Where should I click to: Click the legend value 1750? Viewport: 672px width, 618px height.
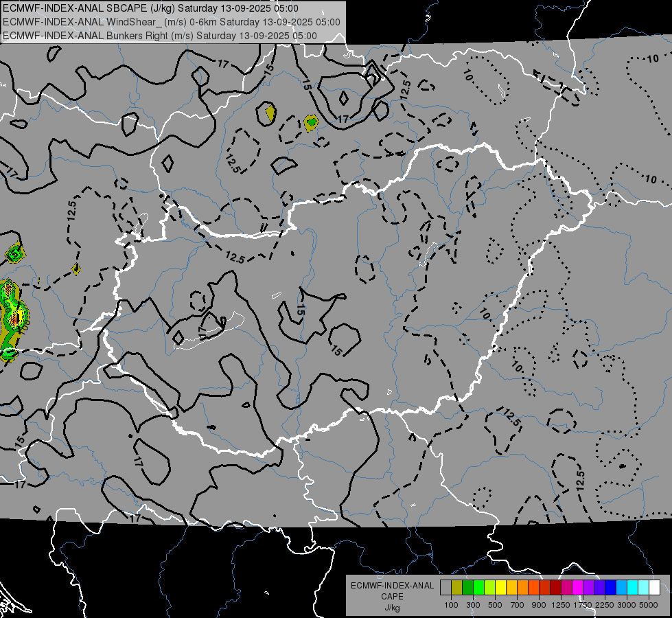tap(583, 605)
